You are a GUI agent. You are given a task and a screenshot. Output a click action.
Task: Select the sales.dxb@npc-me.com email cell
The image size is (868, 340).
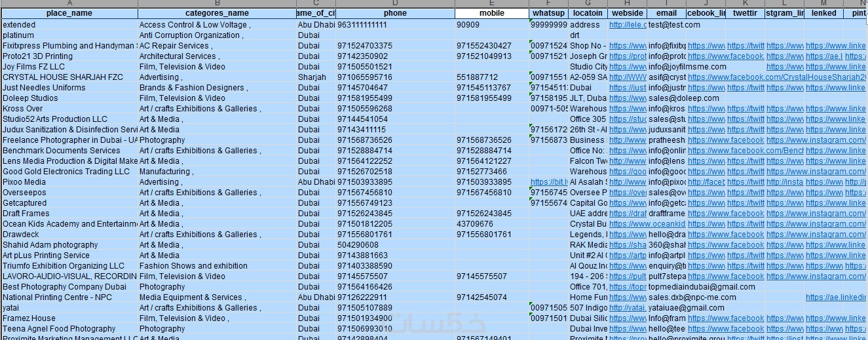pos(692,297)
